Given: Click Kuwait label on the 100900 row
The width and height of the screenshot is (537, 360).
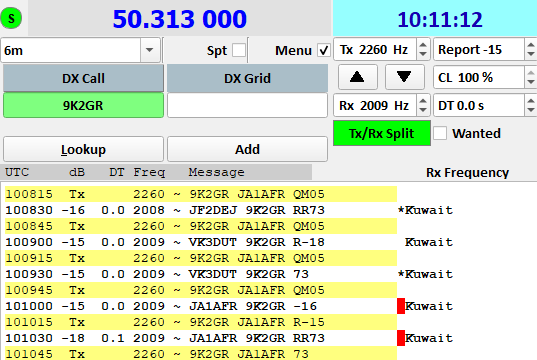Looking at the screenshot, I should (x=429, y=242).
